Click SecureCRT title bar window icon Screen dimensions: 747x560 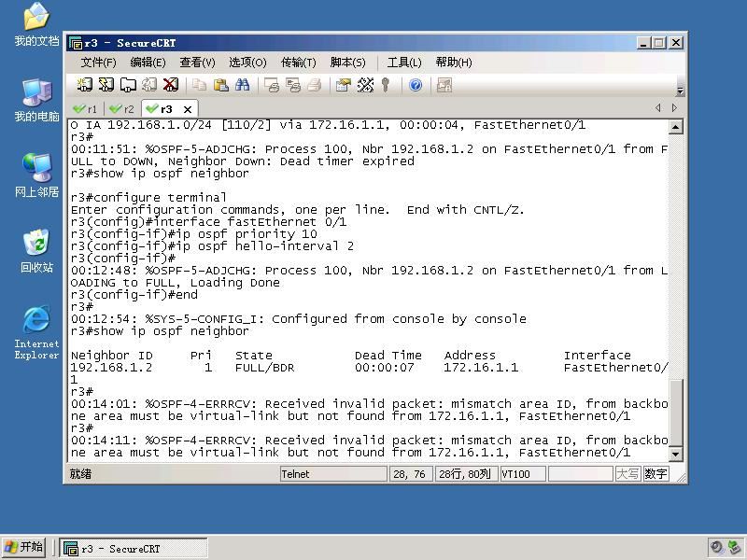coord(76,43)
